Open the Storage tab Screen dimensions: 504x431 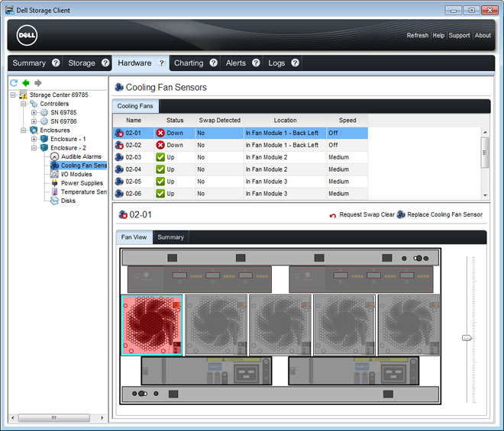pyautogui.click(x=82, y=63)
